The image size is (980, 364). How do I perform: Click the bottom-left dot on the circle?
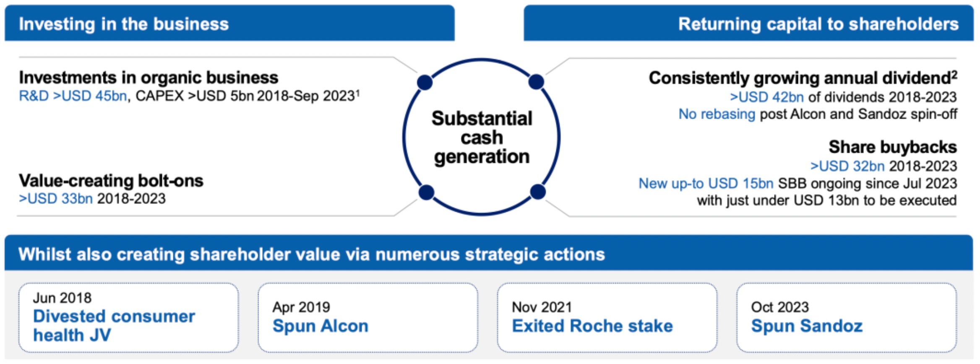426,192
